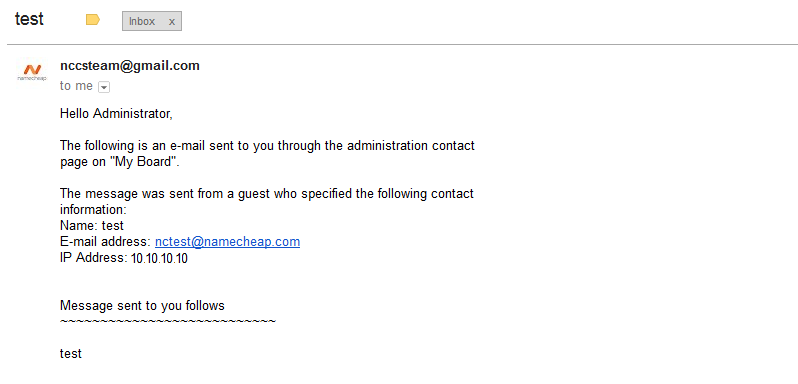The height and width of the screenshot is (384, 798).
Task: Click "Message sent to you follows" text
Action: coord(142,306)
